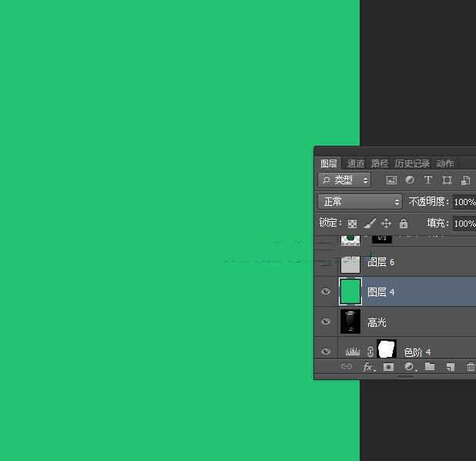Add a layer mask to 图层 4

(x=389, y=368)
